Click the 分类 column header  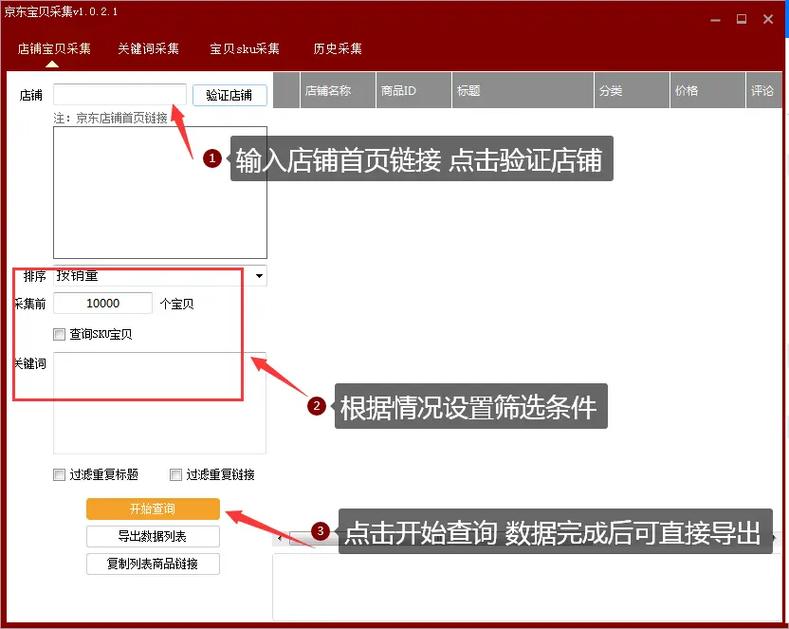632,90
